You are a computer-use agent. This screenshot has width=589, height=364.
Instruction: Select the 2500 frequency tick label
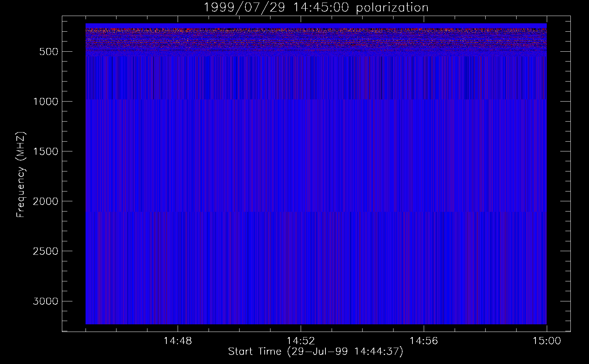(45, 251)
